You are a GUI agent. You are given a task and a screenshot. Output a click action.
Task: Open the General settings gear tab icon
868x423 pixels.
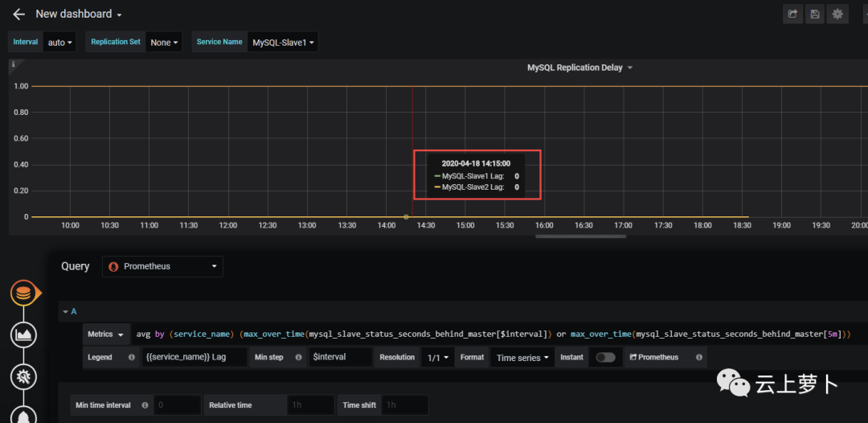click(24, 377)
